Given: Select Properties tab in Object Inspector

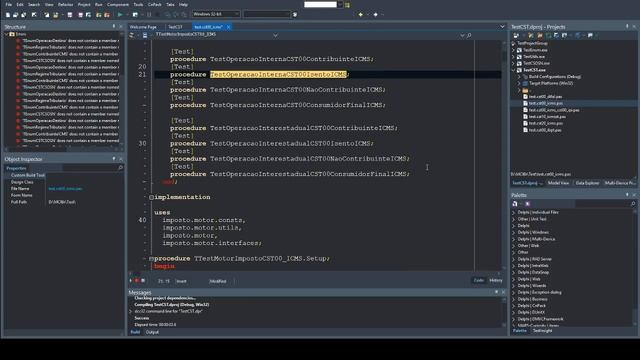Looking at the screenshot, I should (16, 168).
